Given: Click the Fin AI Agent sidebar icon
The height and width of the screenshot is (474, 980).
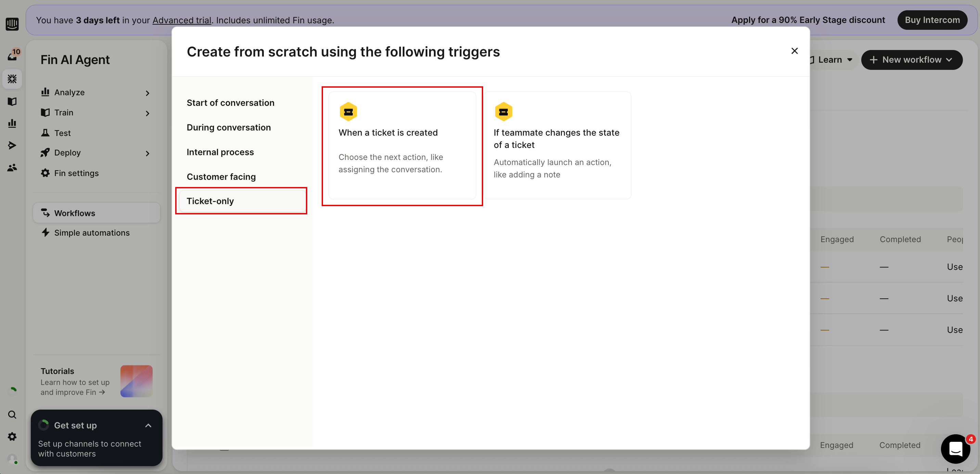Looking at the screenshot, I should [x=12, y=79].
